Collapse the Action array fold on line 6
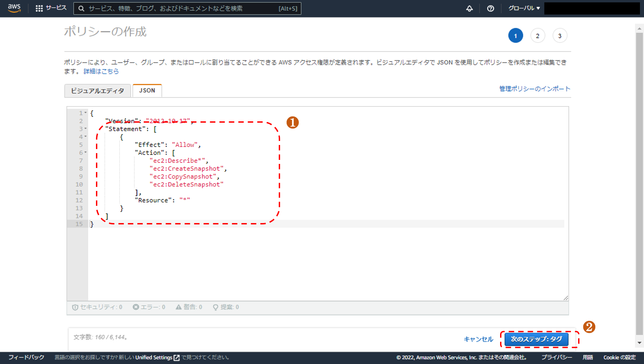The width and height of the screenshot is (644, 364). (x=86, y=152)
